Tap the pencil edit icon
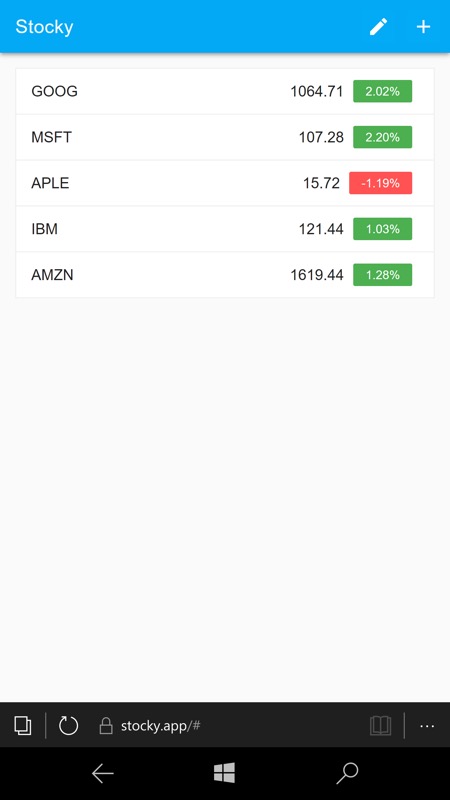The image size is (450, 800). click(379, 27)
